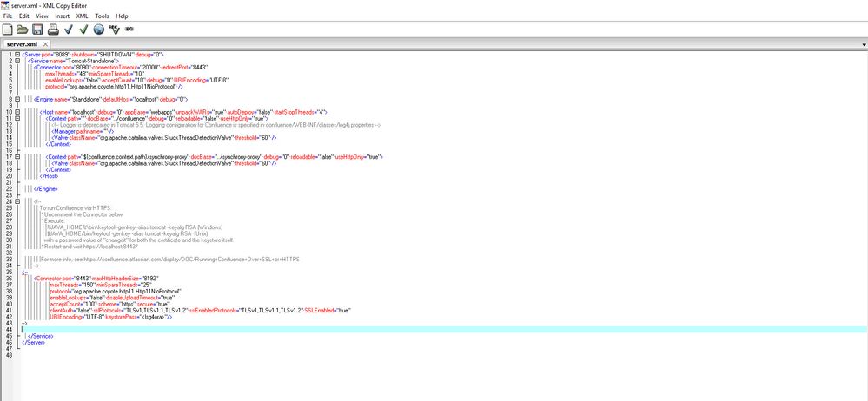The height and width of the screenshot is (401, 868).
Task: Place cursor on the highlighted empty line 44
Action: (443, 329)
